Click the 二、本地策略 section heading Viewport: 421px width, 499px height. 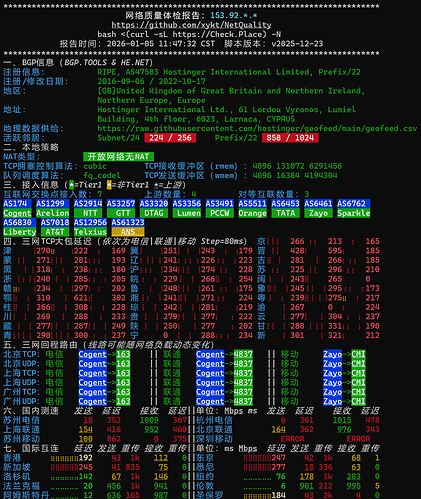(31, 147)
